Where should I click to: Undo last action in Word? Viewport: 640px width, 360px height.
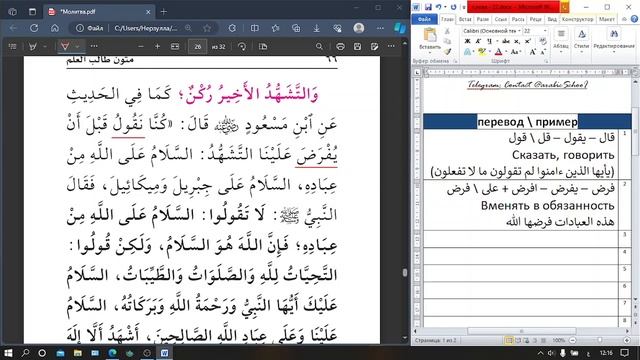click(438, 7)
